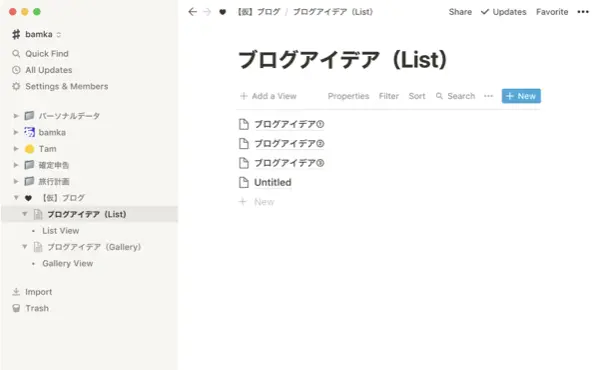Collapse the 【仮】ブログ tree arrow
The width and height of the screenshot is (600, 370).
[x=16, y=198]
